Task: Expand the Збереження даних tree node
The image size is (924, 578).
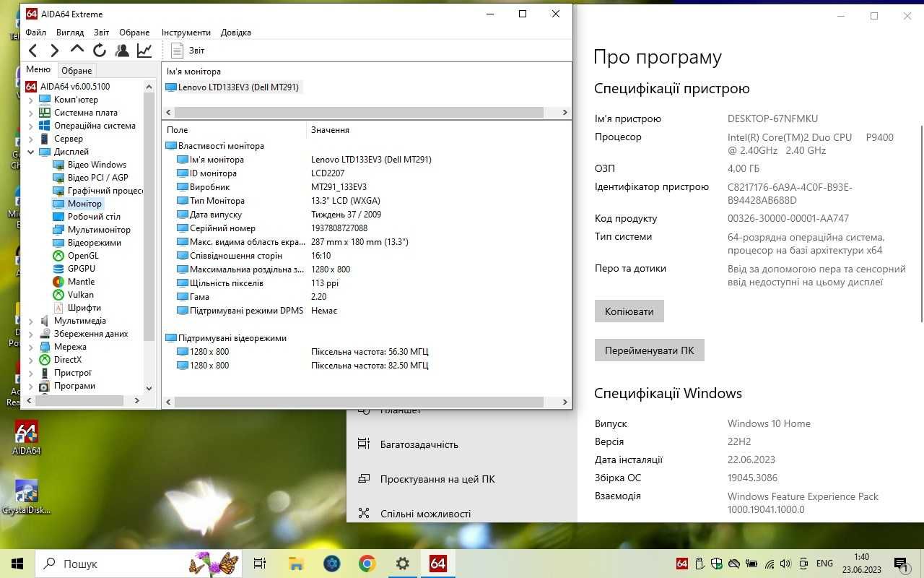Action: [x=31, y=334]
